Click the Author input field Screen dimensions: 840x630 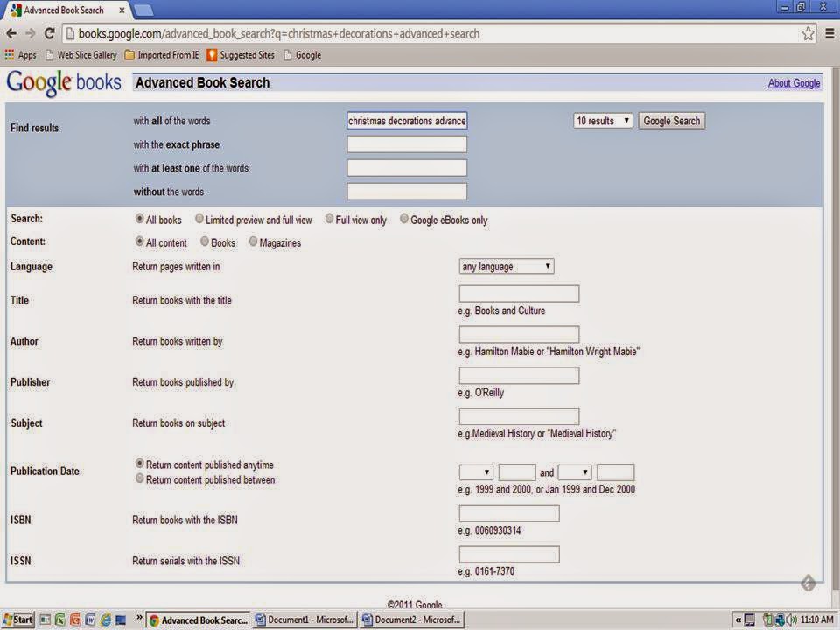point(519,334)
